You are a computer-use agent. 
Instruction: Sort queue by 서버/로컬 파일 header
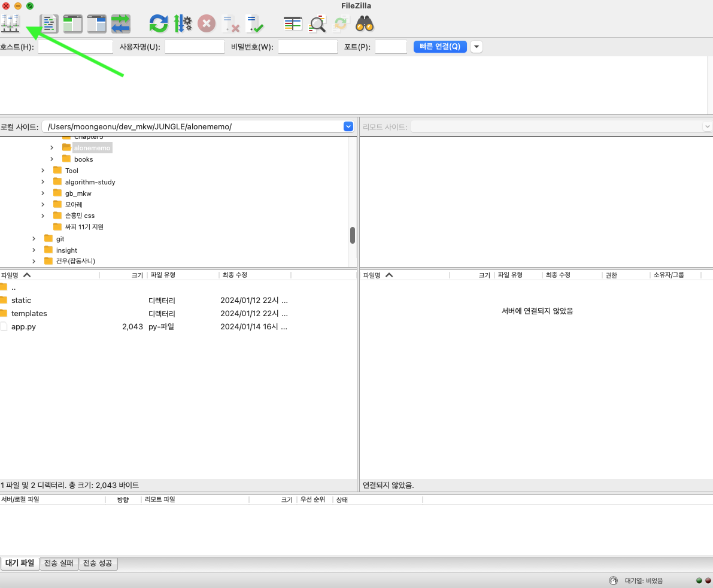[52, 499]
